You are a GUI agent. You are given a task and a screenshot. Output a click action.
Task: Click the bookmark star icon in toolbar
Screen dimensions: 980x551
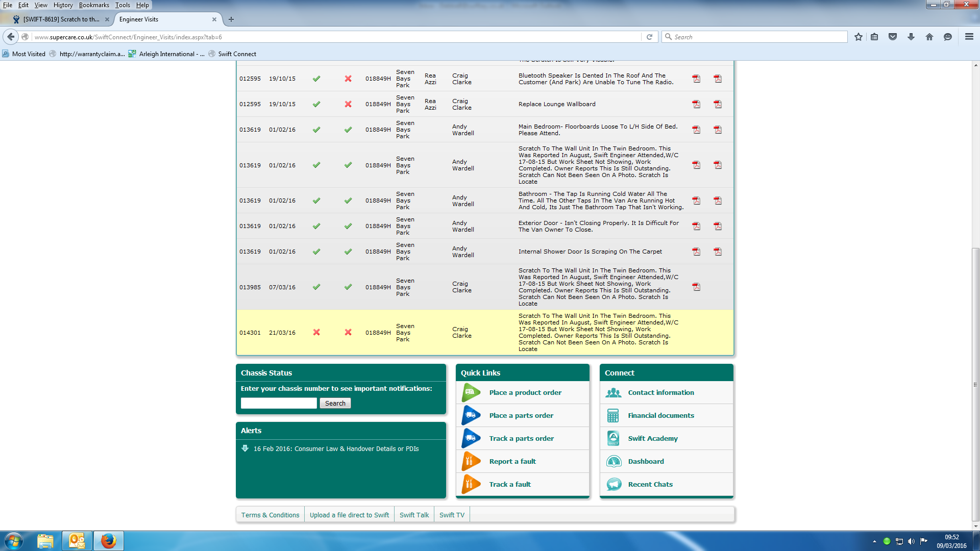pos(859,37)
